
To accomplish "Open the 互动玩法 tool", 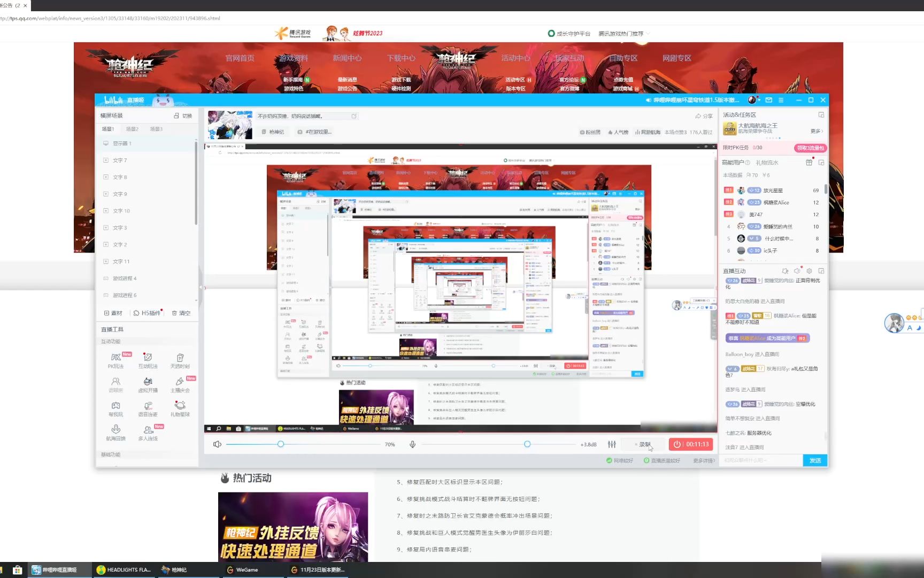I will click(148, 361).
